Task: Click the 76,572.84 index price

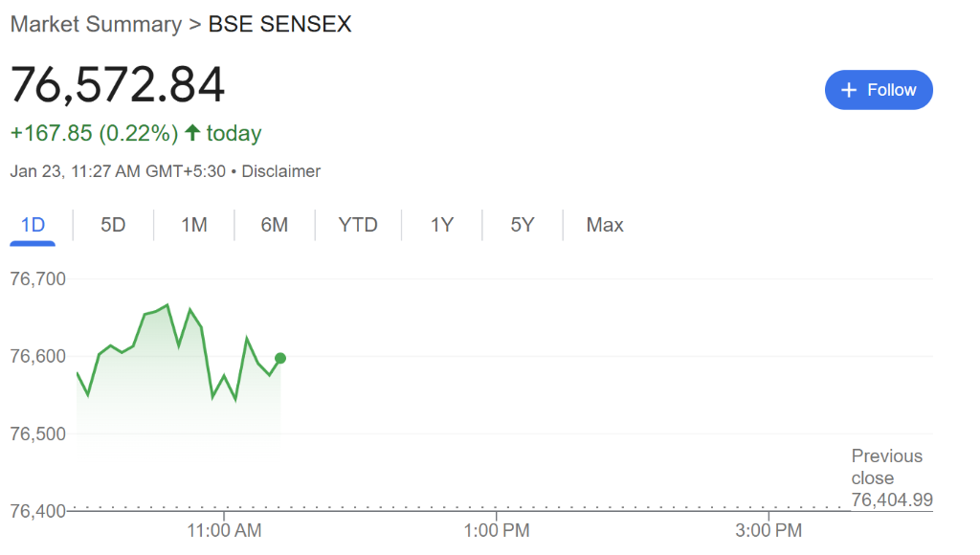Action: [x=118, y=85]
